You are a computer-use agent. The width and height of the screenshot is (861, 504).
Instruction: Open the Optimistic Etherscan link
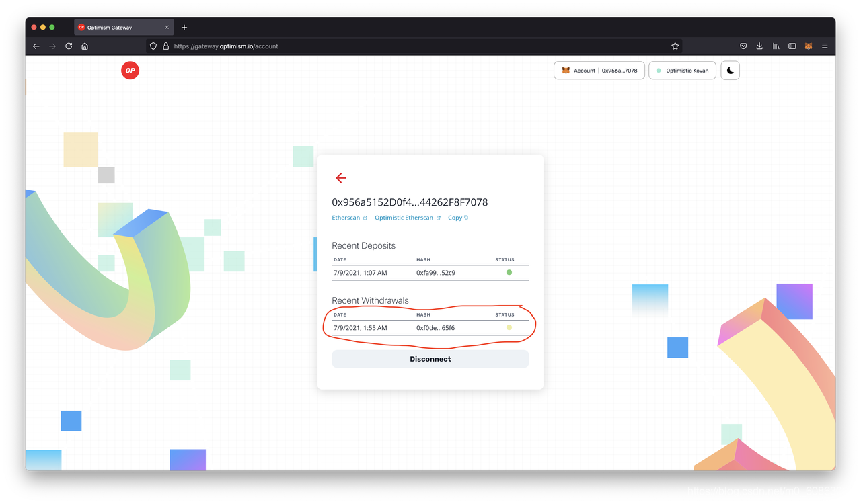point(408,218)
